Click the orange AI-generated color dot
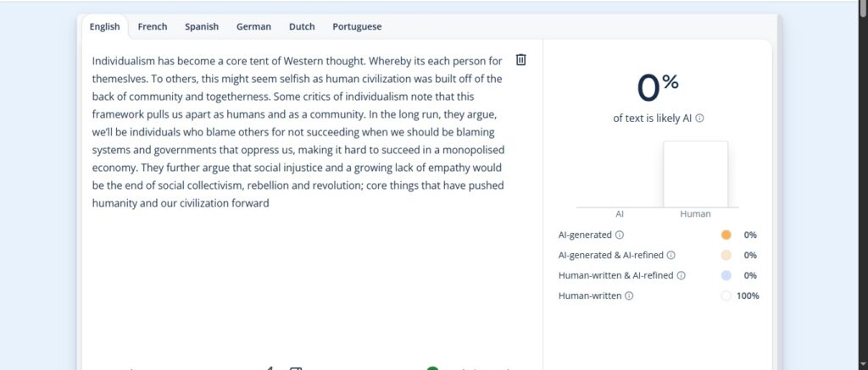Image resolution: width=868 pixels, height=370 pixels. pyautogui.click(x=726, y=235)
